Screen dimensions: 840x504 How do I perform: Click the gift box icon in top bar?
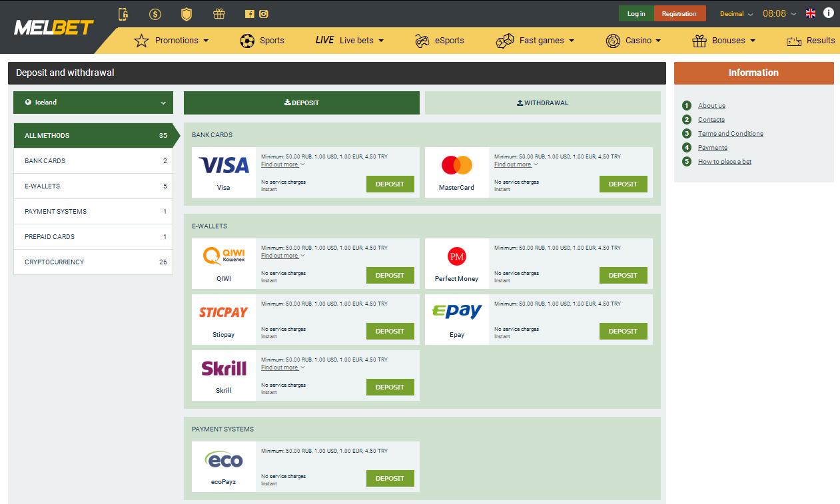pos(219,14)
